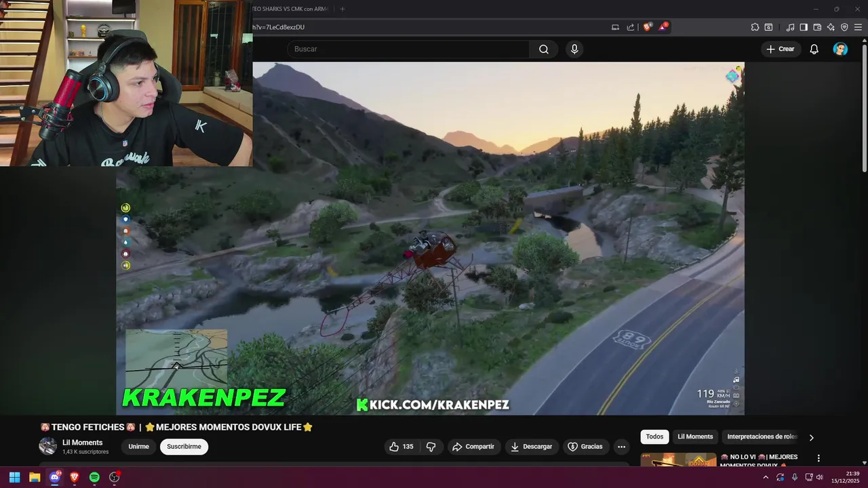This screenshot has width=868, height=488.
Task: Click share page icon in address bar
Action: (631, 27)
